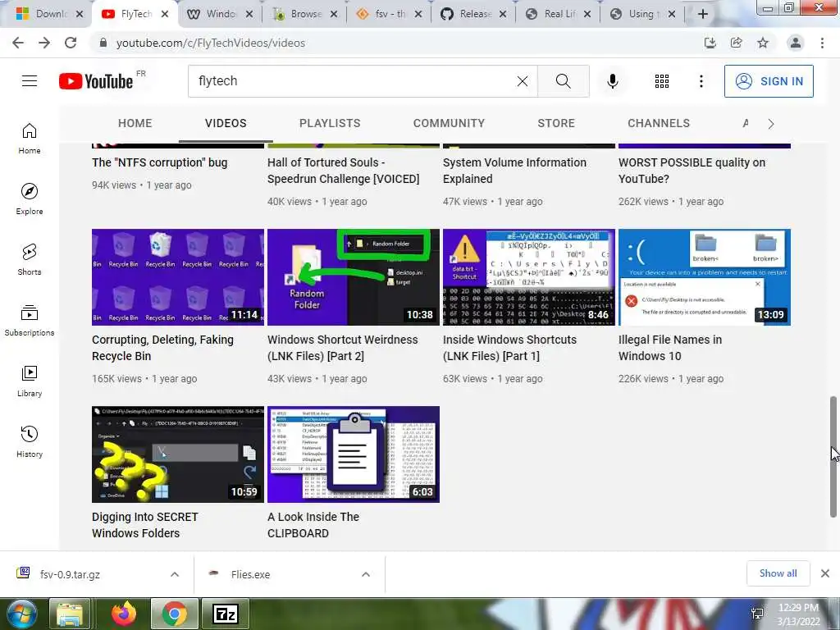Open the data.txt shortcut hex thumbnail

click(x=529, y=277)
